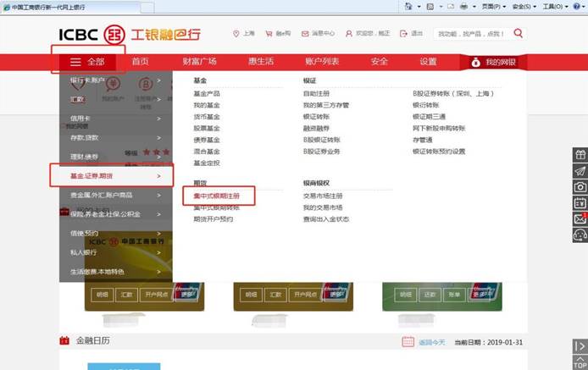Image resolution: width=588 pixels, height=370 pixels.
Task: Expand 生活缴费.本地特色 category
Action: click(x=116, y=272)
